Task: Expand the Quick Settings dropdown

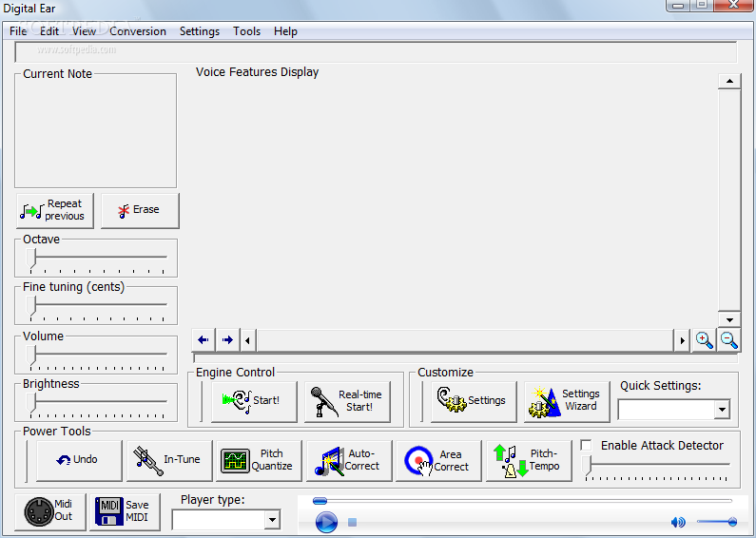Action: pos(721,410)
